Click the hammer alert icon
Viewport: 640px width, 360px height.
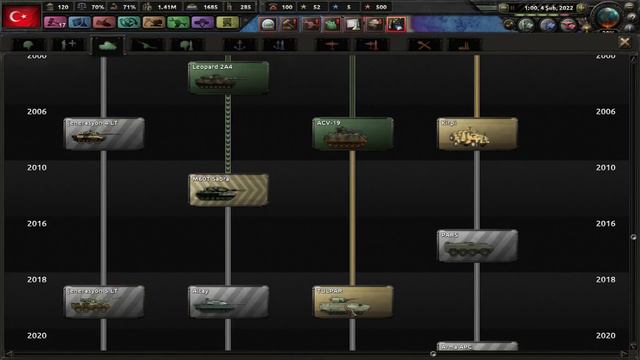click(289, 24)
